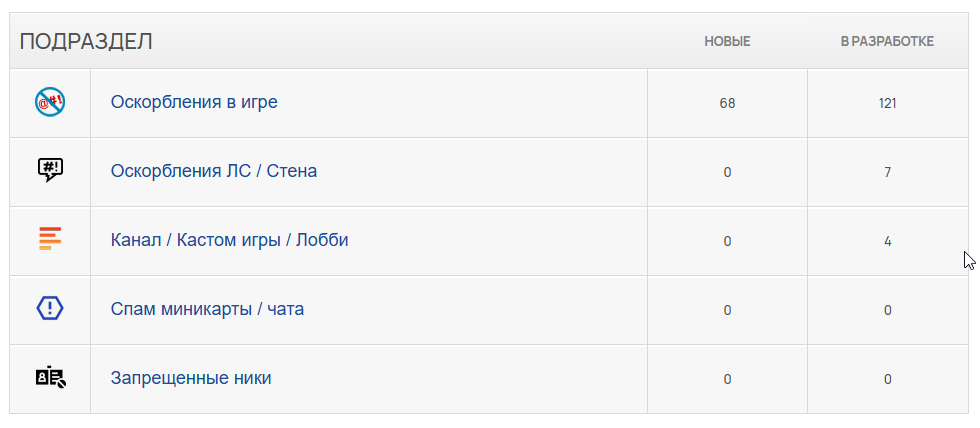This screenshot has width=980, height=428.
Task: Open the Спам миникарты / чата subsection
Action: pyautogui.click(x=208, y=309)
